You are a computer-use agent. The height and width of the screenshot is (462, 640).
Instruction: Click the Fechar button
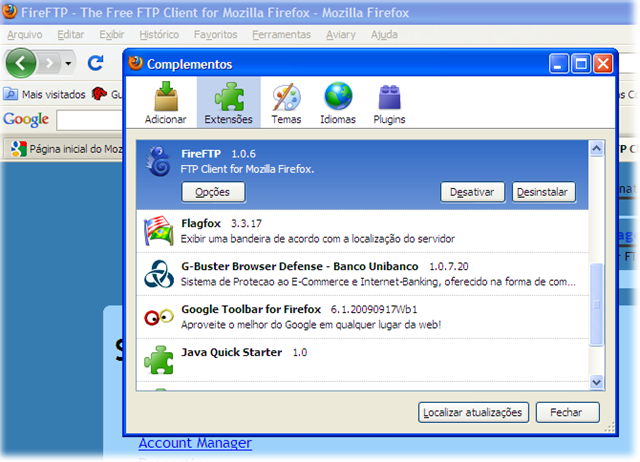coord(567,412)
